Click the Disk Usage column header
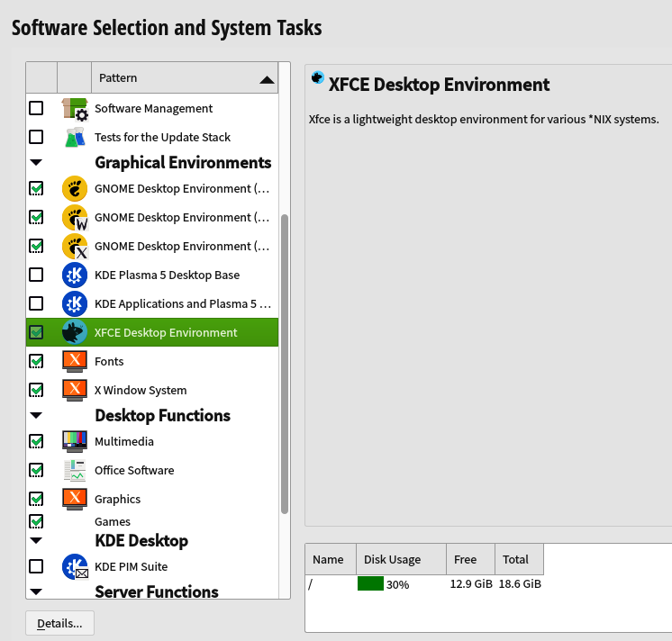Image resolution: width=672 pixels, height=641 pixels. (x=401, y=559)
